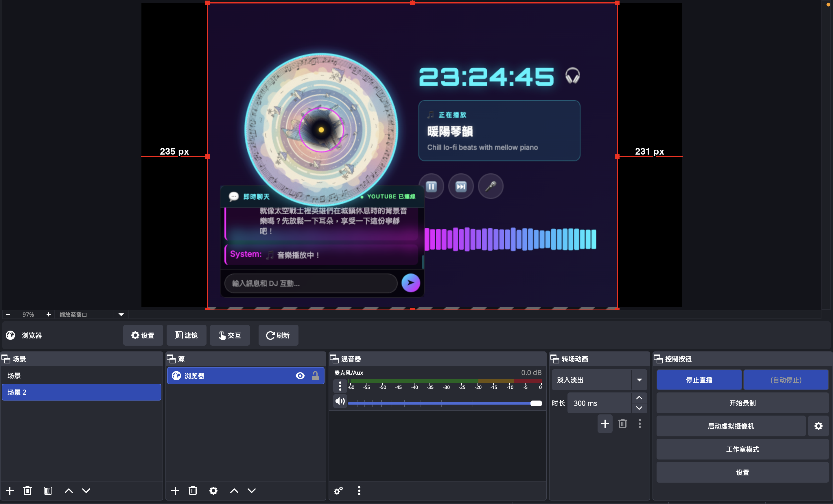Add a new transition with plus icon
This screenshot has height=504, width=833.
[x=605, y=424]
